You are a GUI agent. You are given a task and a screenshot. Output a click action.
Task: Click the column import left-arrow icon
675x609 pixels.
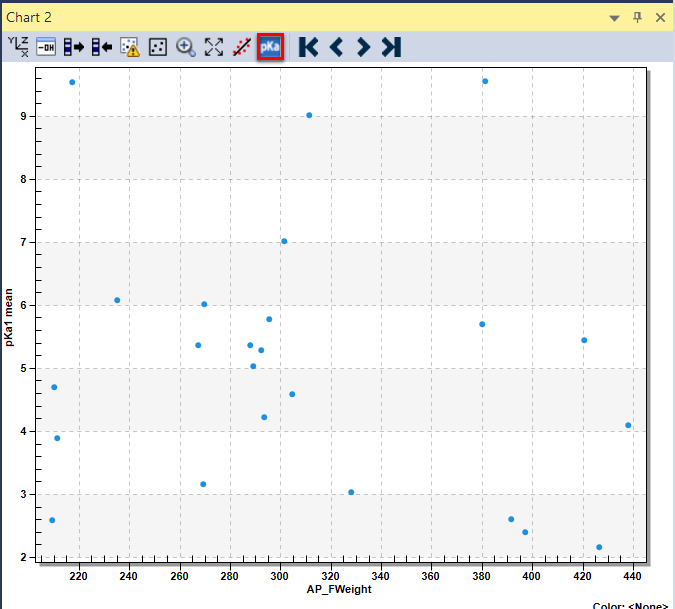pos(102,46)
